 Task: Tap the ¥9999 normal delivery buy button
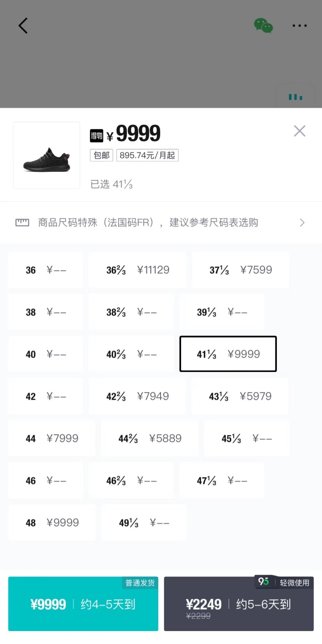click(x=83, y=604)
